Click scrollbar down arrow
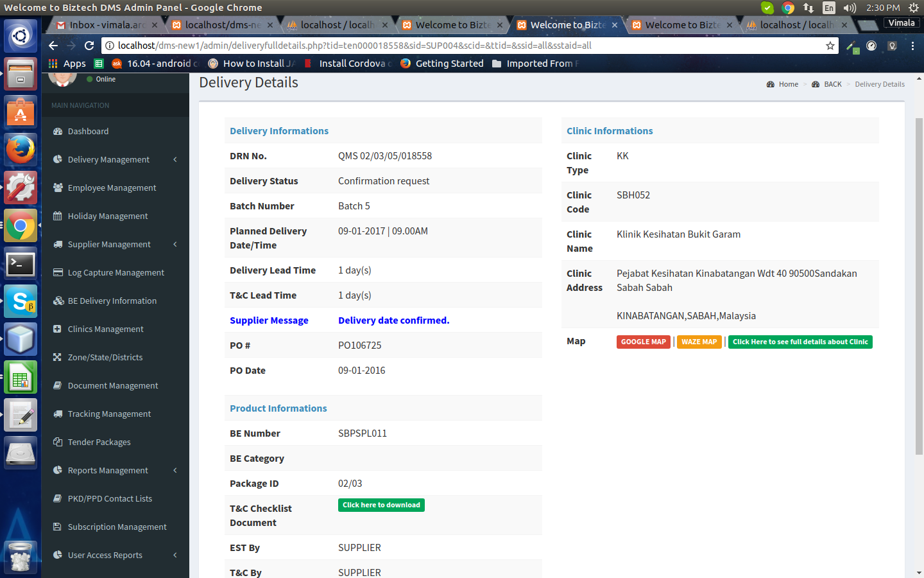The image size is (924, 578). tap(919, 572)
